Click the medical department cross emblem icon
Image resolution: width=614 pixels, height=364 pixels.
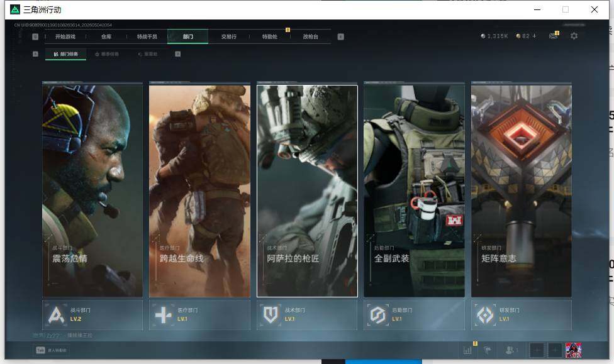point(163,315)
